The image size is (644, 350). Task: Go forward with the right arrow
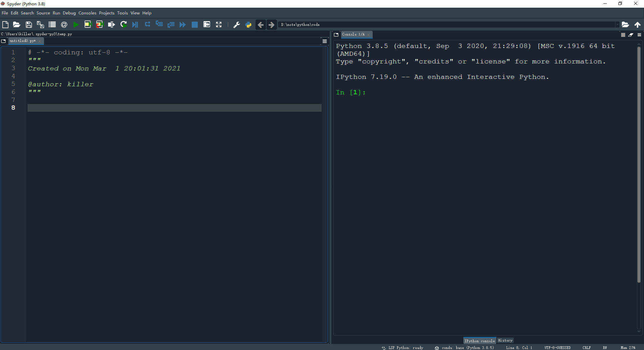(x=271, y=24)
